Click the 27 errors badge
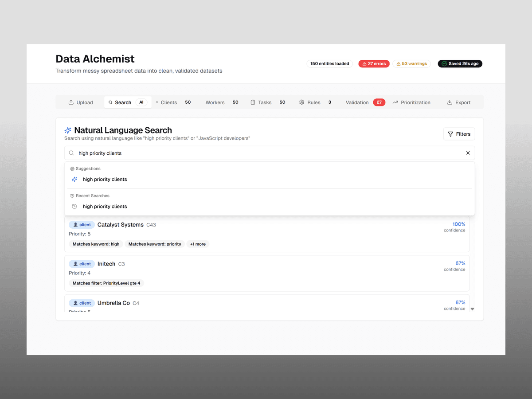Image resolution: width=532 pixels, height=399 pixels. coord(374,64)
